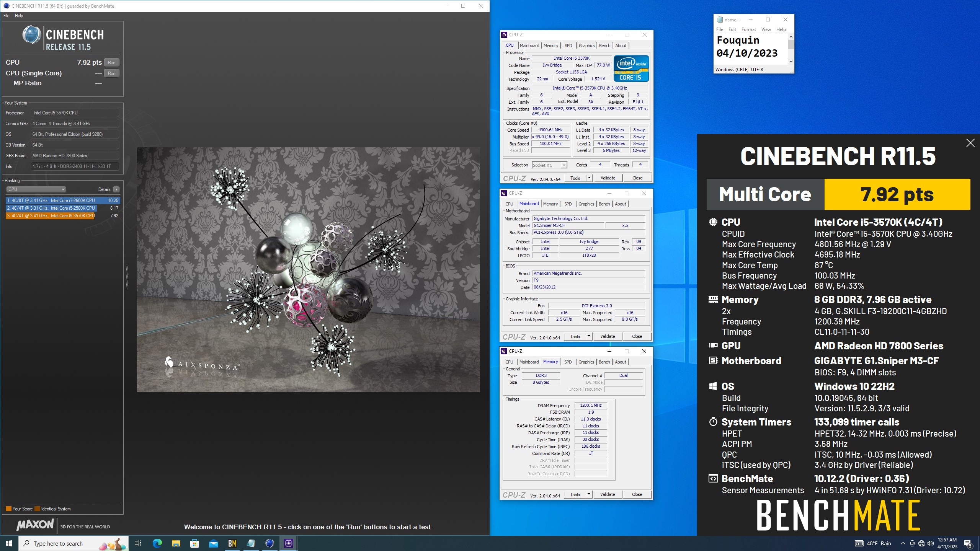Click the taskbar search box
The image size is (980, 551).
click(x=73, y=543)
